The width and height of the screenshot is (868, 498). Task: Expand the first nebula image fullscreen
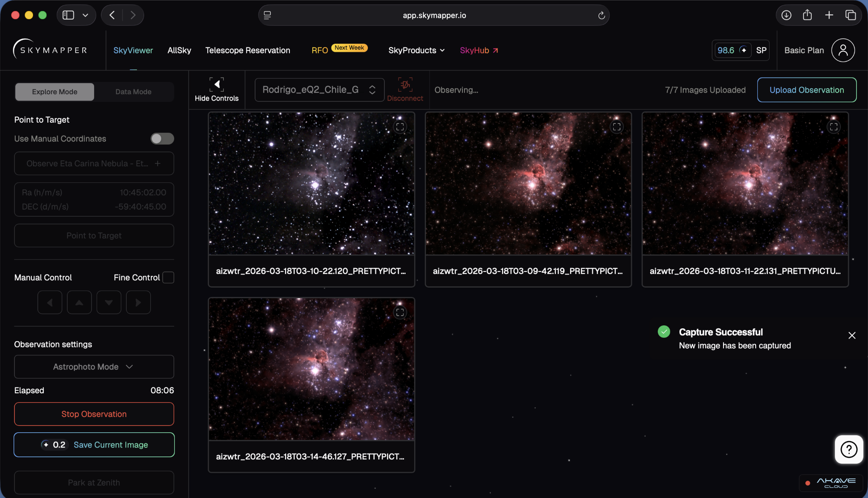(400, 127)
